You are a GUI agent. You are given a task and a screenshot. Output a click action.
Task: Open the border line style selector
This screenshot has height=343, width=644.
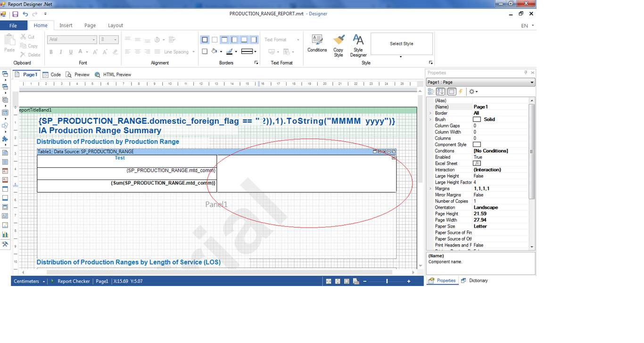tap(248, 52)
